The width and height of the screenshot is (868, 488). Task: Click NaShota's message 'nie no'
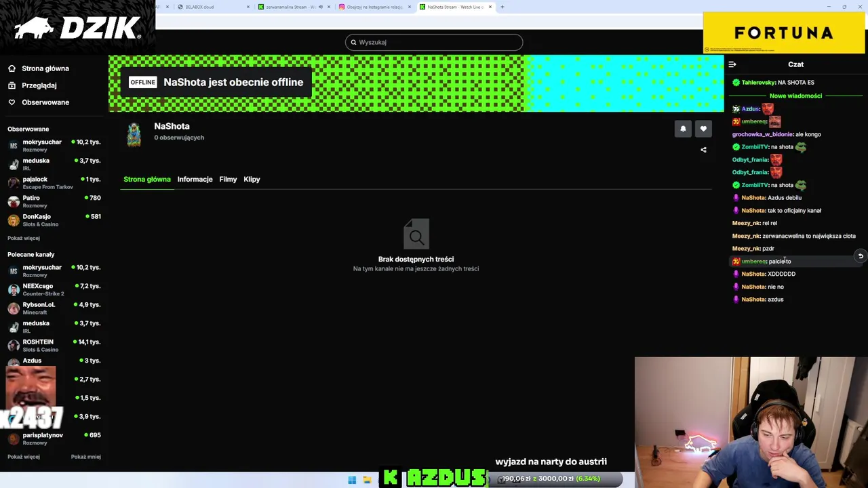click(776, 287)
